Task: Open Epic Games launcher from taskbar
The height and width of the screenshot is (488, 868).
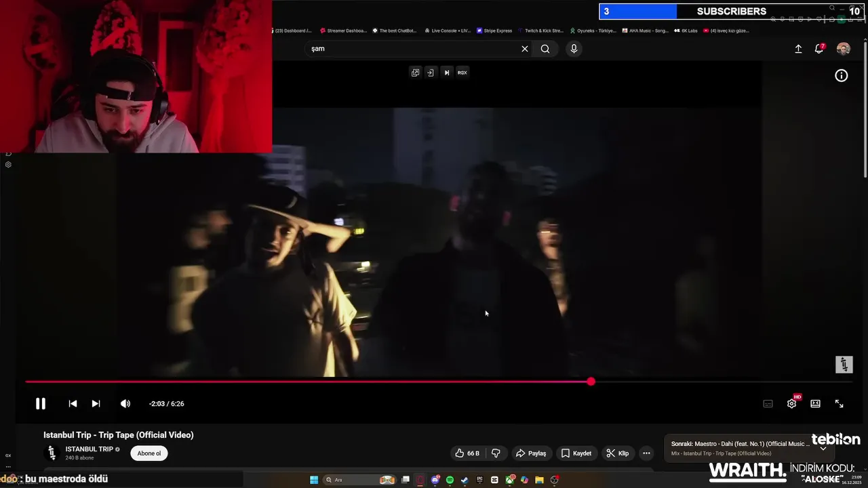Action: [479, 479]
